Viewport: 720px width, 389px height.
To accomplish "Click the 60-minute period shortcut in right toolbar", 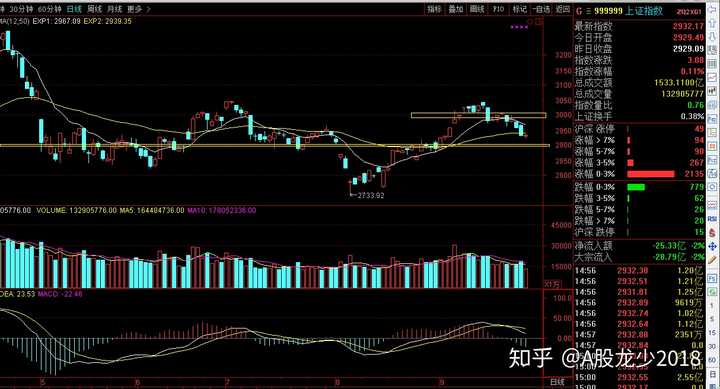I will point(712,360).
